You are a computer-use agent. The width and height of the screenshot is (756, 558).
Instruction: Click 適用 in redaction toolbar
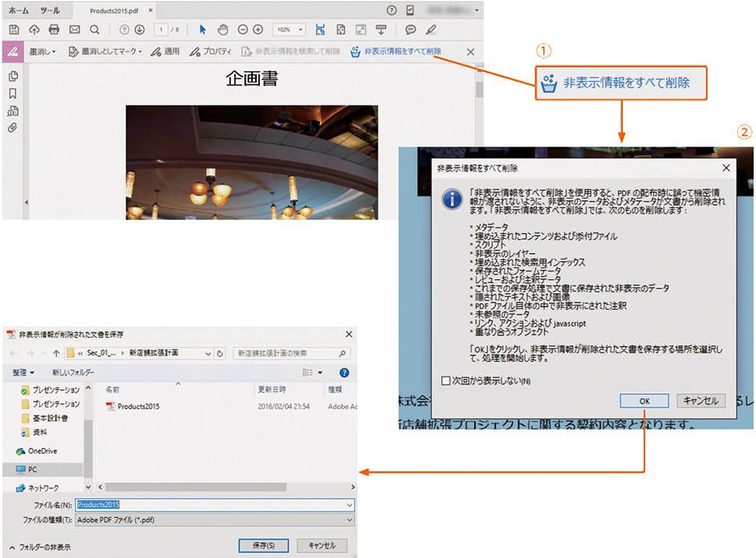coord(165,51)
